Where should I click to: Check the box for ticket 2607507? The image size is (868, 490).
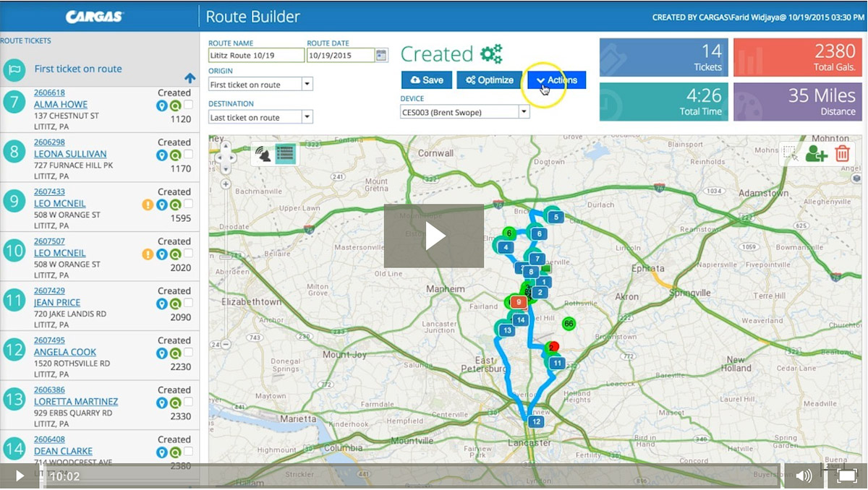(x=188, y=254)
